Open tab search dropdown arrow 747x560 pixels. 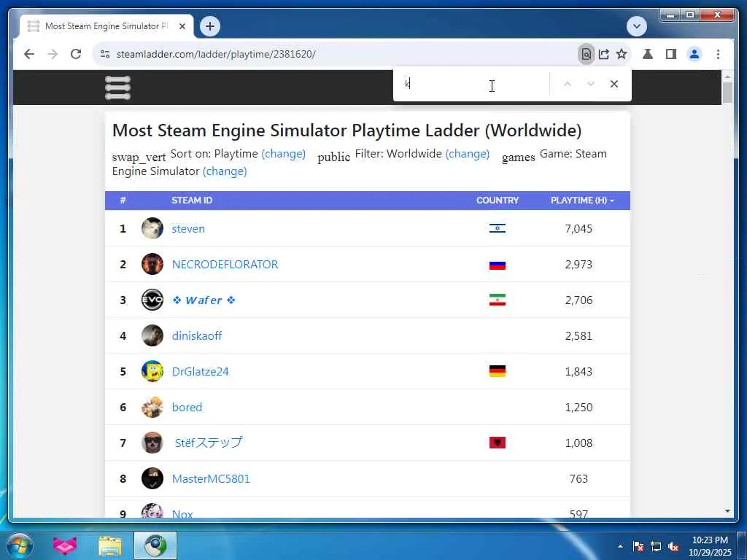pyautogui.click(x=637, y=26)
